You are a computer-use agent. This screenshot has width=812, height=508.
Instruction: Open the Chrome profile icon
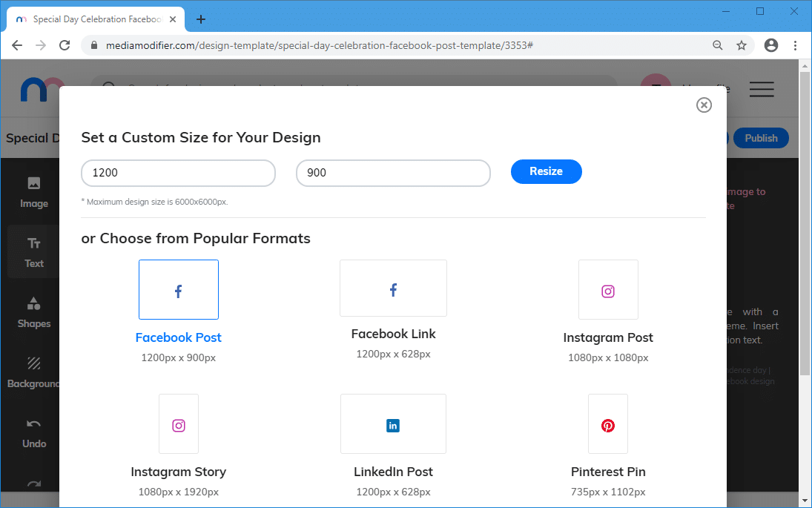[x=771, y=45]
